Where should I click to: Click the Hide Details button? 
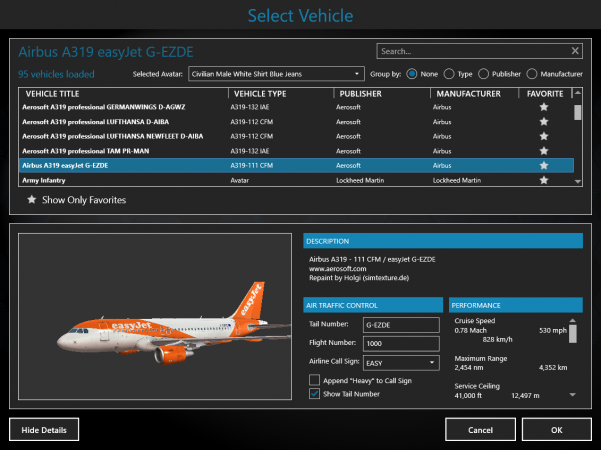(x=44, y=430)
